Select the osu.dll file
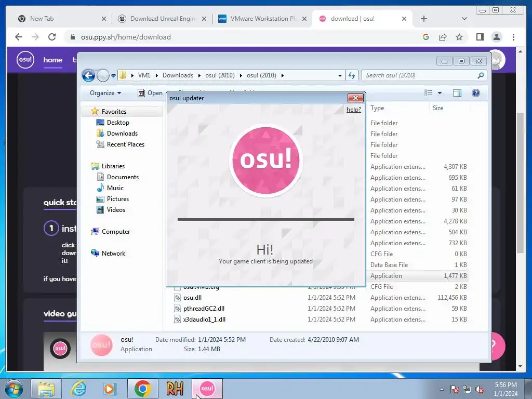Image resolution: width=532 pixels, height=399 pixels. pyautogui.click(x=192, y=298)
